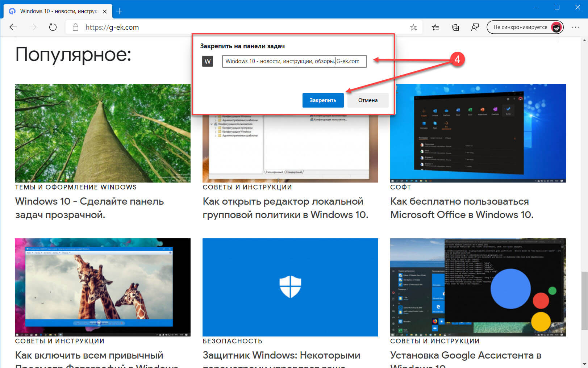
Task: Open 'Как бесплатно пользоваться Microsoft Office' article
Action: coord(462,208)
